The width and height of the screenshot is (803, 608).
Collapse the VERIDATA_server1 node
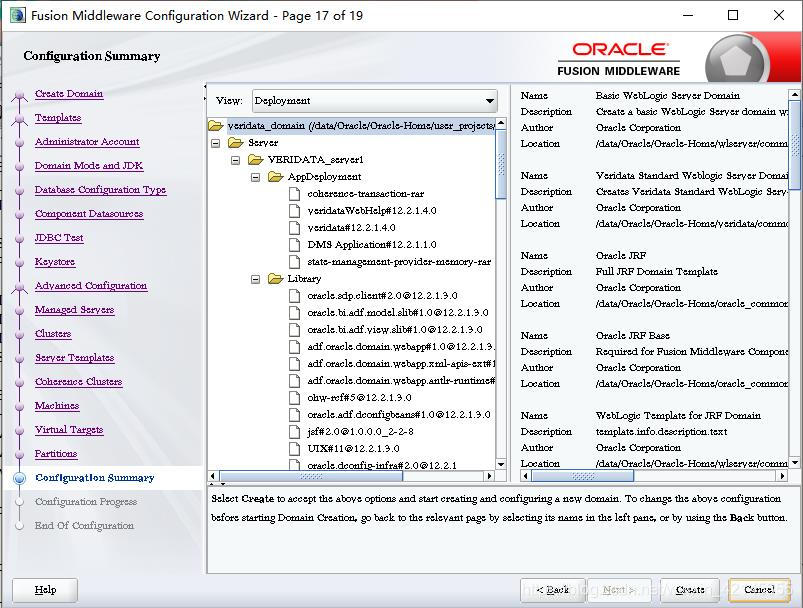[x=236, y=160]
